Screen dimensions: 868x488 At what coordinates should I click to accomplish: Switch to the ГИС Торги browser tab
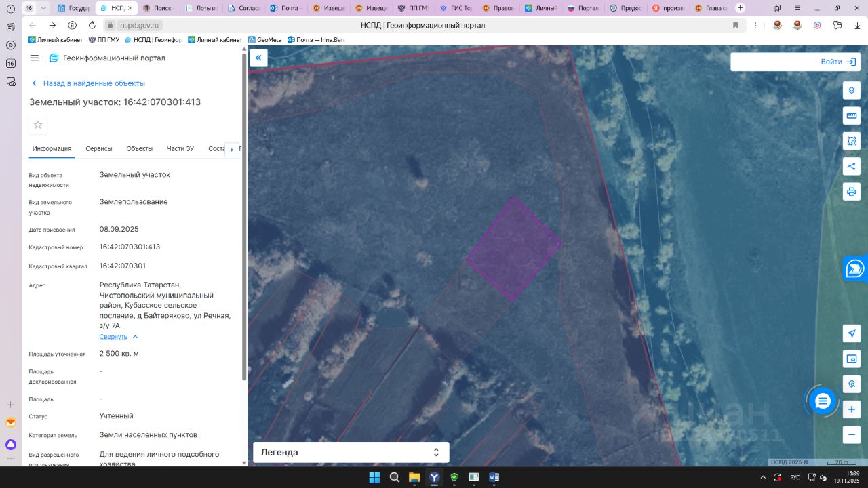pos(456,8)
